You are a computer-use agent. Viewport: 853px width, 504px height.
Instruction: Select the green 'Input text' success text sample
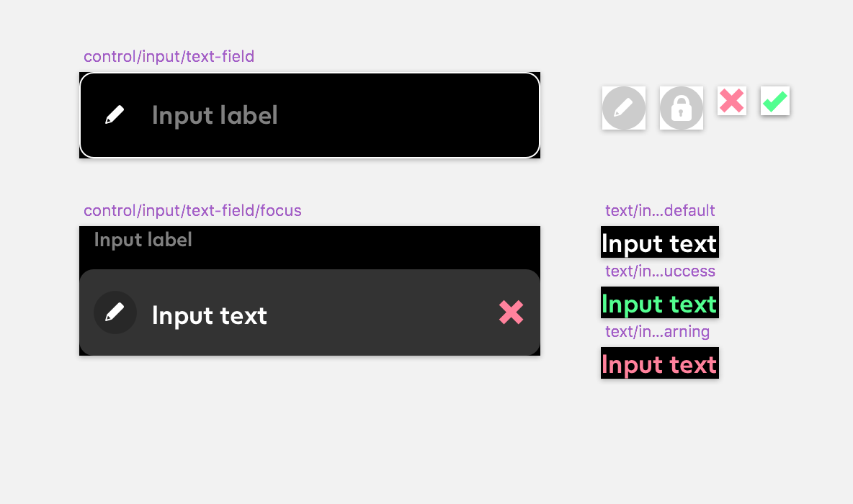point(660,303)
